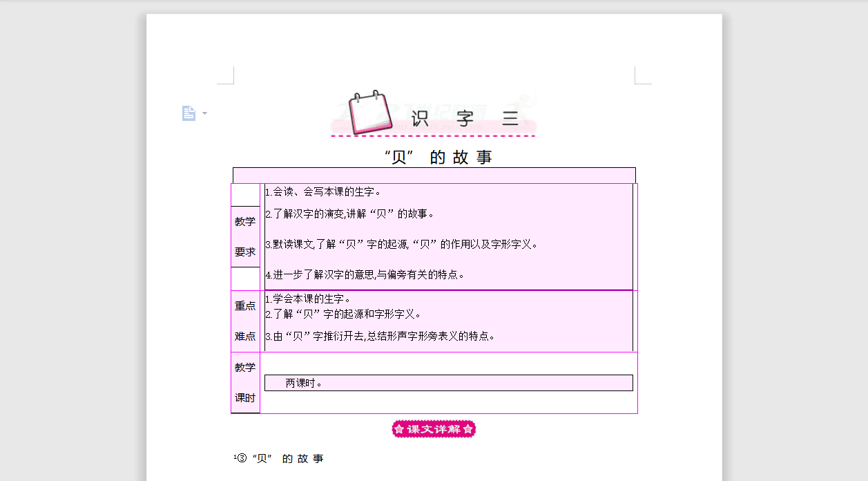Select the 重点难点 cell in the table
Viewport: 868px width, 481px height.
click(245, 321)
